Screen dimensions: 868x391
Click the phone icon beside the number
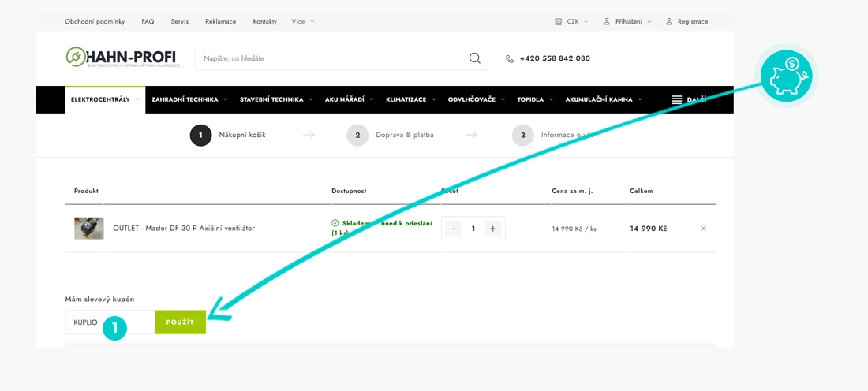pos(510,58)
